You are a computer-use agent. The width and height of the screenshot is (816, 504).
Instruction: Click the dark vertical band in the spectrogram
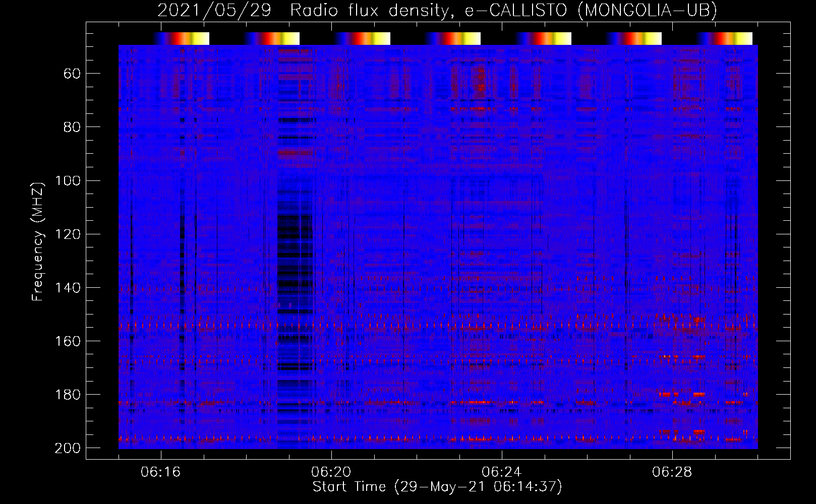295,247
